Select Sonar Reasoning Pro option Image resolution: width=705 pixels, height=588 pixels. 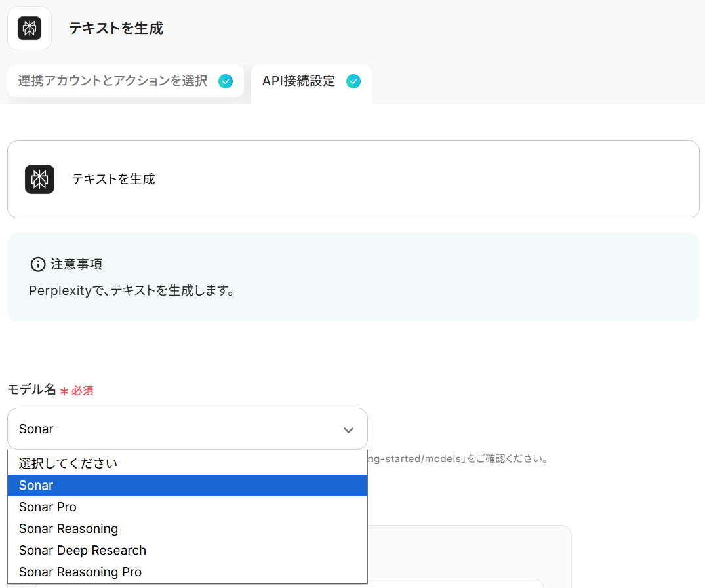tap(80, 572)
